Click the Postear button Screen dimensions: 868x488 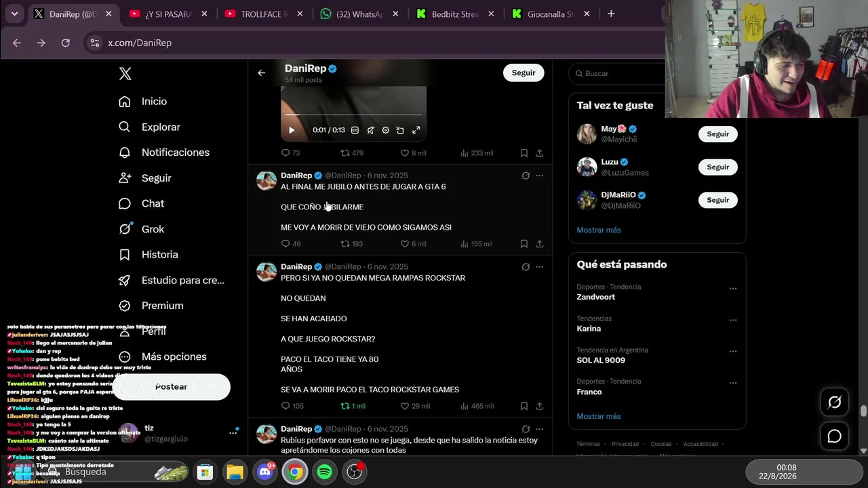tap(171, 387)
